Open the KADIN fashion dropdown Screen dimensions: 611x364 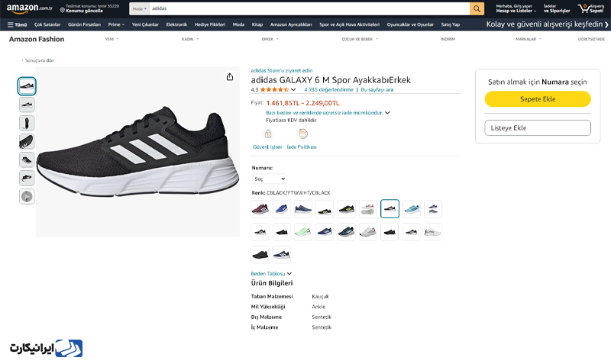190,39
